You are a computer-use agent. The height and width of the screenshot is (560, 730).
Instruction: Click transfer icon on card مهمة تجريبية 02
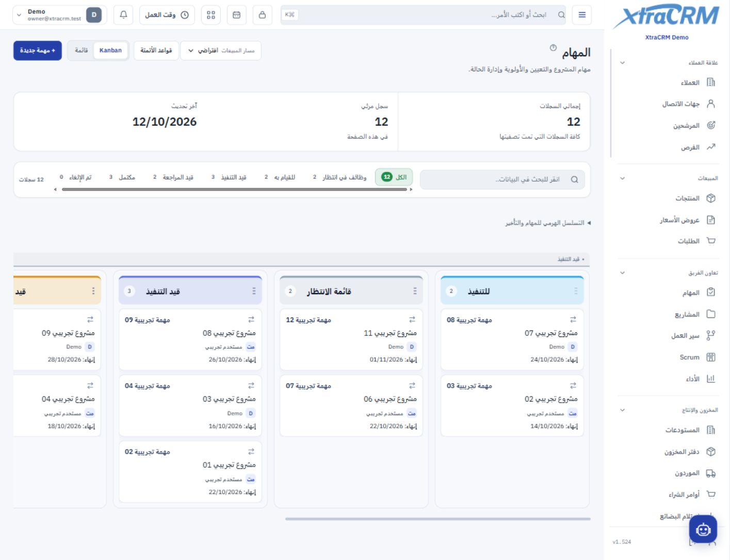click(x=251, y=452)
